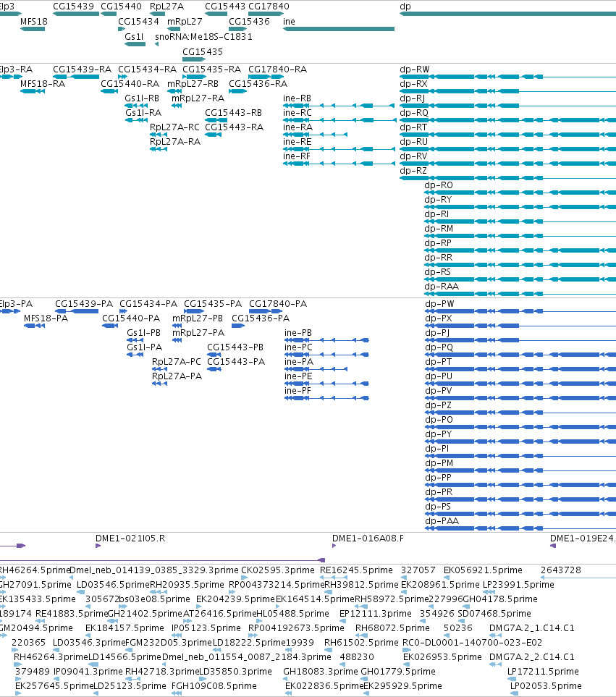
Task: Click the mRpL27-RB transcript label
Action: click(x=193, y=83)
